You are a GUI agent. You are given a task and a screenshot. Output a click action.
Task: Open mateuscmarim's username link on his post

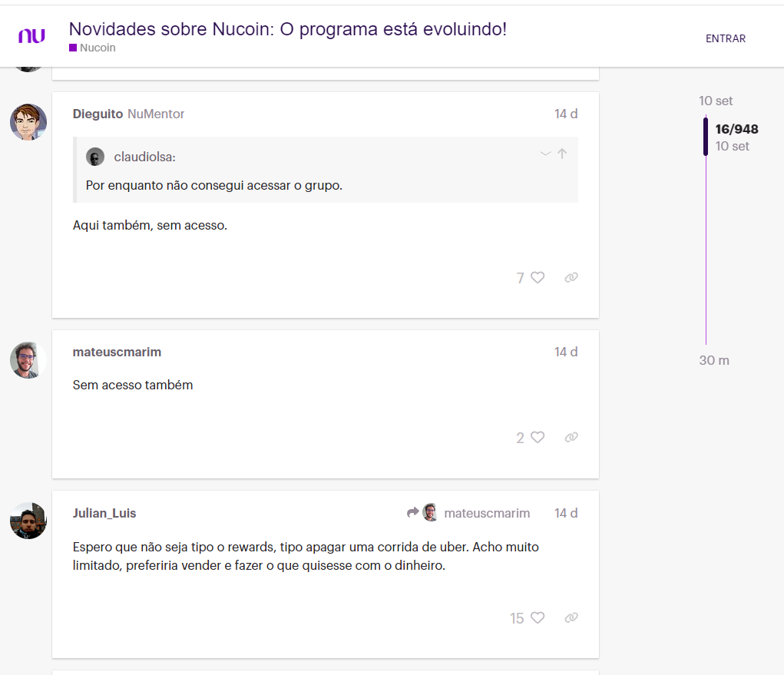point(117,352)
